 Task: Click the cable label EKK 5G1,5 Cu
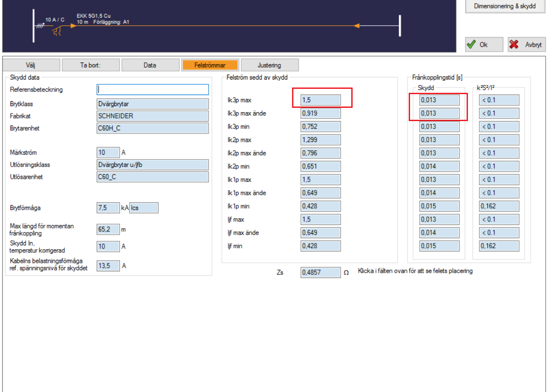point(93,16)
